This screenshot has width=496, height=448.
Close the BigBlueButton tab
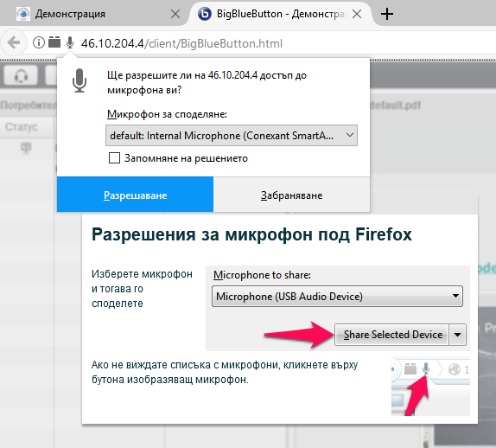click(x=357, y=14)
